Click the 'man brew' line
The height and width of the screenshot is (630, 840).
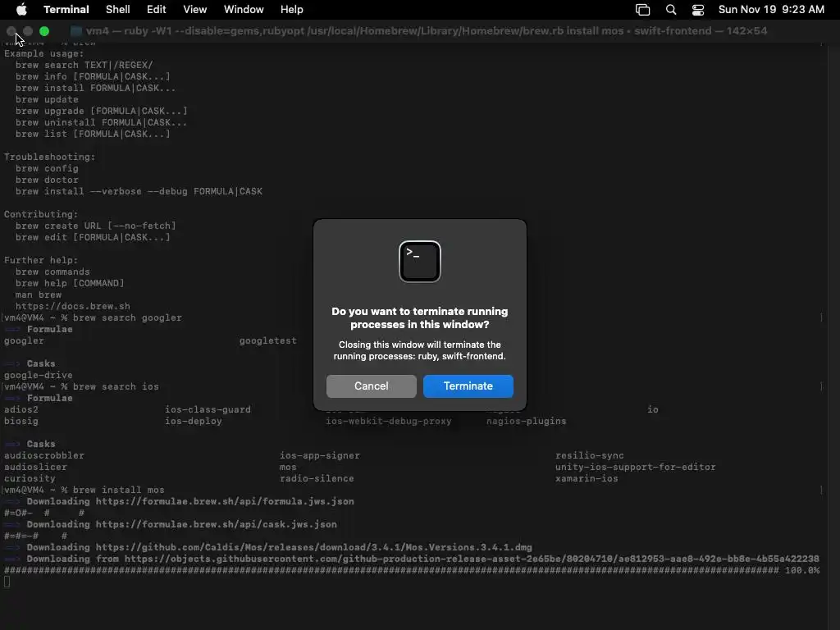pyautogui.click(x=39, y=294)
